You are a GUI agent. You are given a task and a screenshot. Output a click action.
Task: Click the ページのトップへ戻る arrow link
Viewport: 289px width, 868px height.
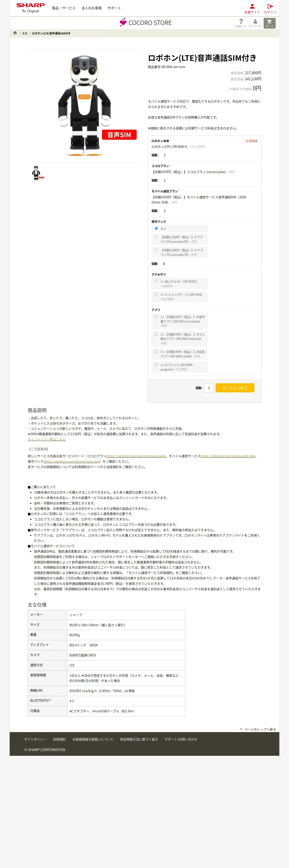coord(257,729)
